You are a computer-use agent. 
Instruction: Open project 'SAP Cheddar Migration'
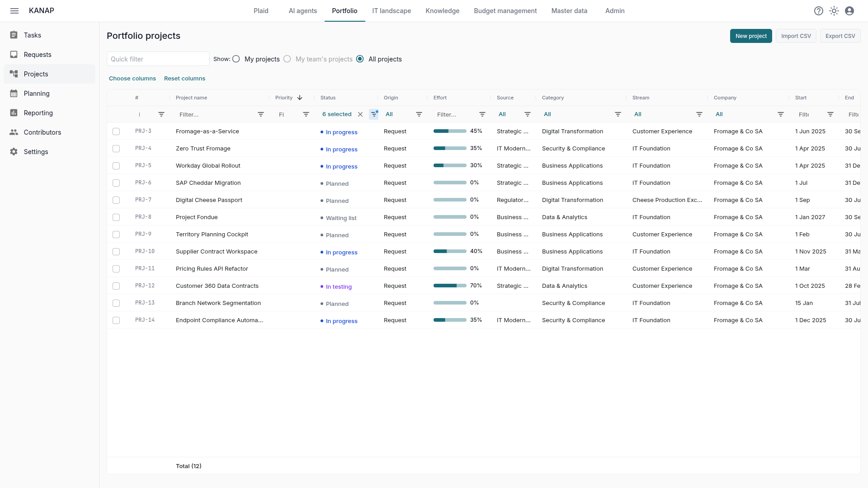pos(208,183)
